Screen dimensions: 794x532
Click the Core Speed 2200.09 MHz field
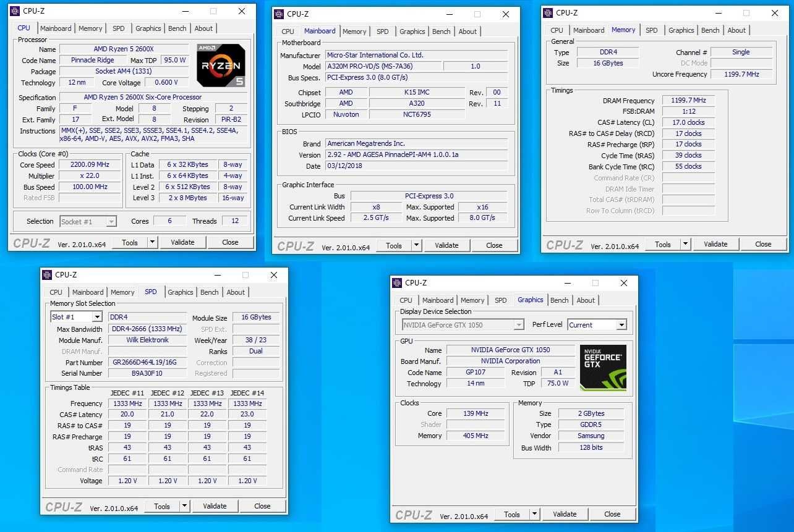[x=90, y=165]
